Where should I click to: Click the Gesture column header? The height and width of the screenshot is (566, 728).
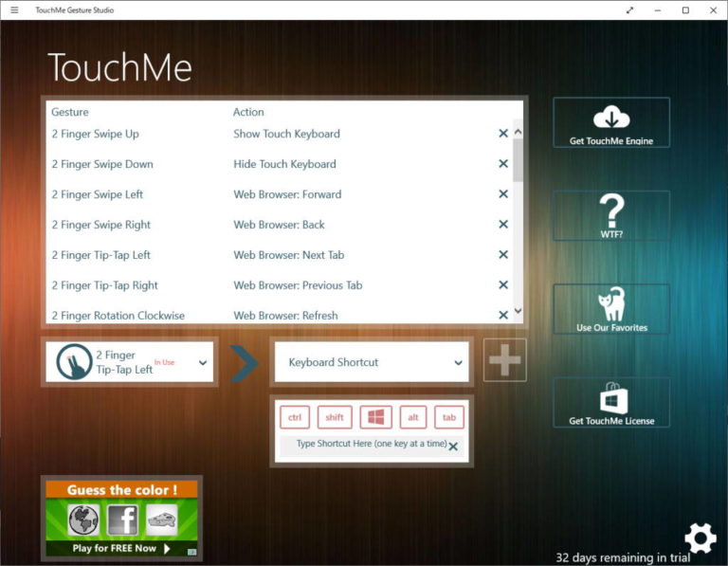(69, 112)
